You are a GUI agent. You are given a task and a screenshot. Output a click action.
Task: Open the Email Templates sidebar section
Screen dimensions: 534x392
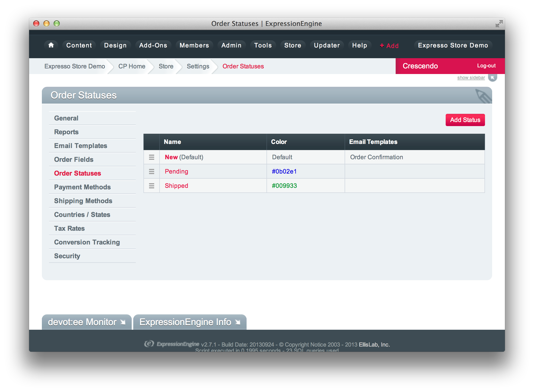(x=92, y=146)
